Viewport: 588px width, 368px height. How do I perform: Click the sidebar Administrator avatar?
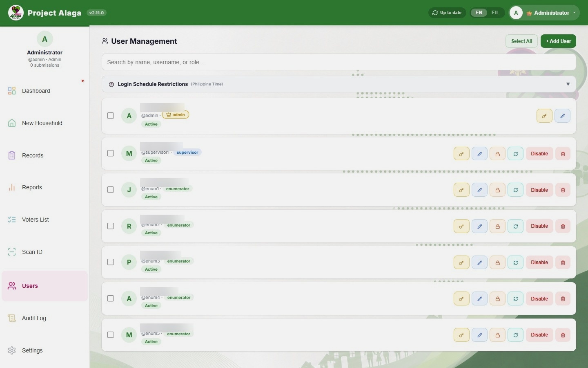[45, 39]
